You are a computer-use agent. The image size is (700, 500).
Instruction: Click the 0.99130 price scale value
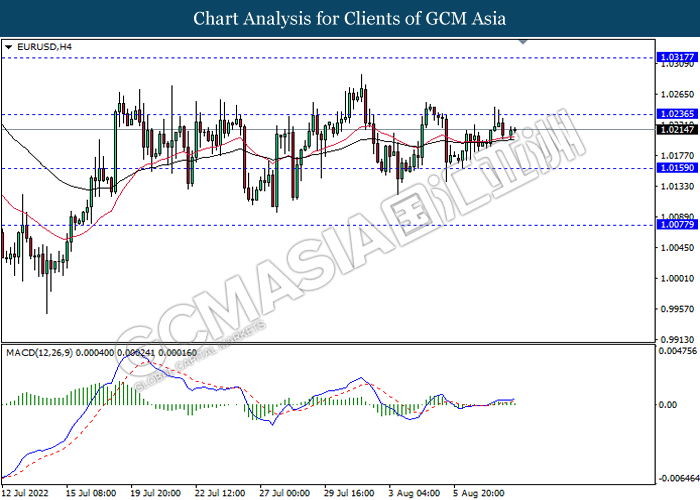coord(678,340)
